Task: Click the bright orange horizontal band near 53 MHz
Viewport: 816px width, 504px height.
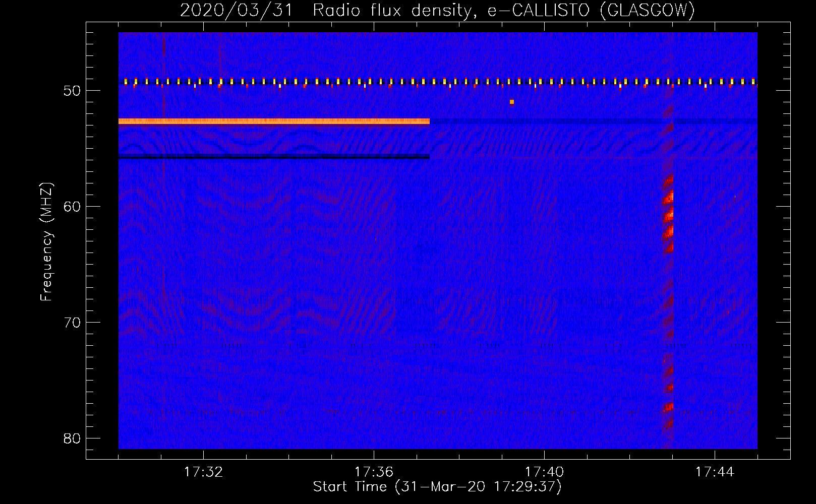Action: [274, 121]
